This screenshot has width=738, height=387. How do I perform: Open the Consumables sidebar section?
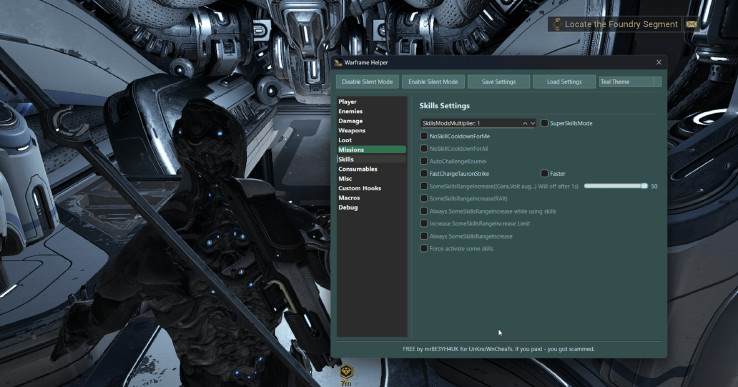[371, 169]
